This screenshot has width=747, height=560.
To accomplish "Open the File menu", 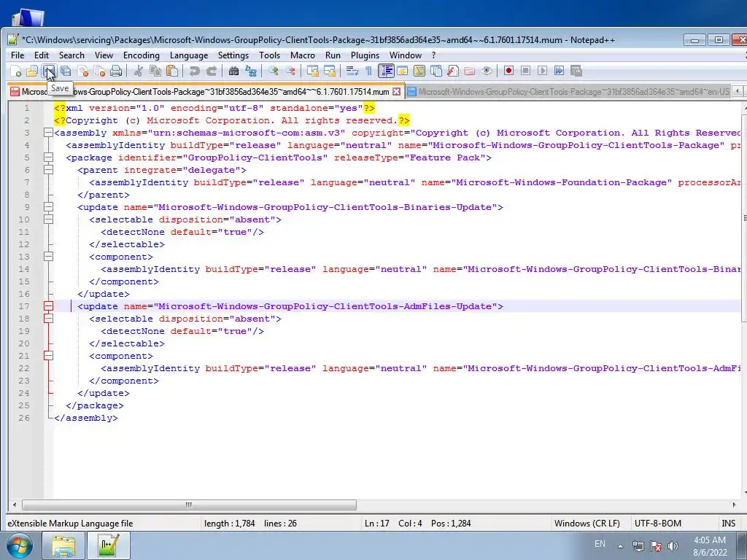I will coord(18,55).
